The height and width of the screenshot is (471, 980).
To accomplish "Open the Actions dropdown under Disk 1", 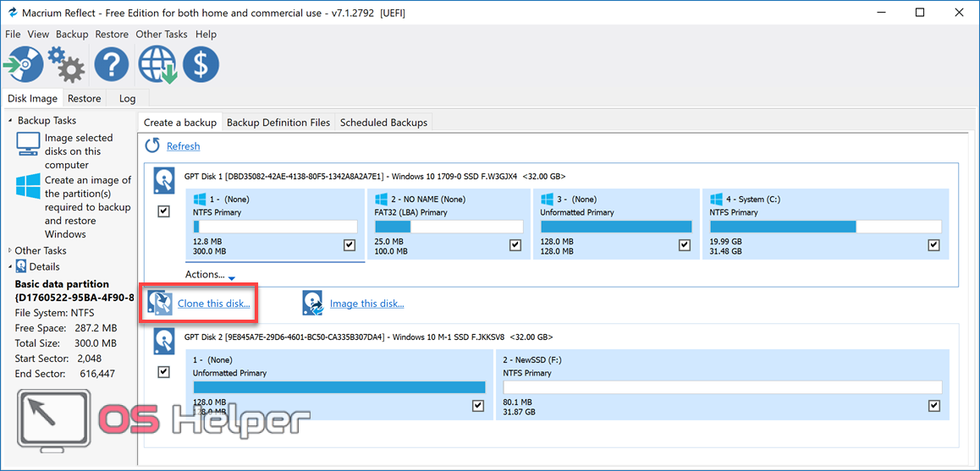I will click(209, 275).
